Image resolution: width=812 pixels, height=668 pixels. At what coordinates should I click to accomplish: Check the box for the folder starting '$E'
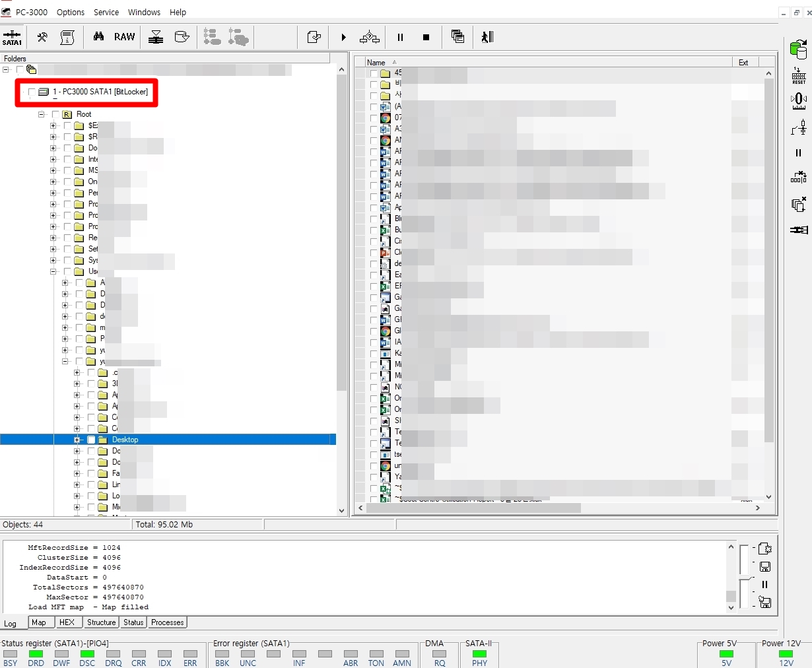[67, 125]
